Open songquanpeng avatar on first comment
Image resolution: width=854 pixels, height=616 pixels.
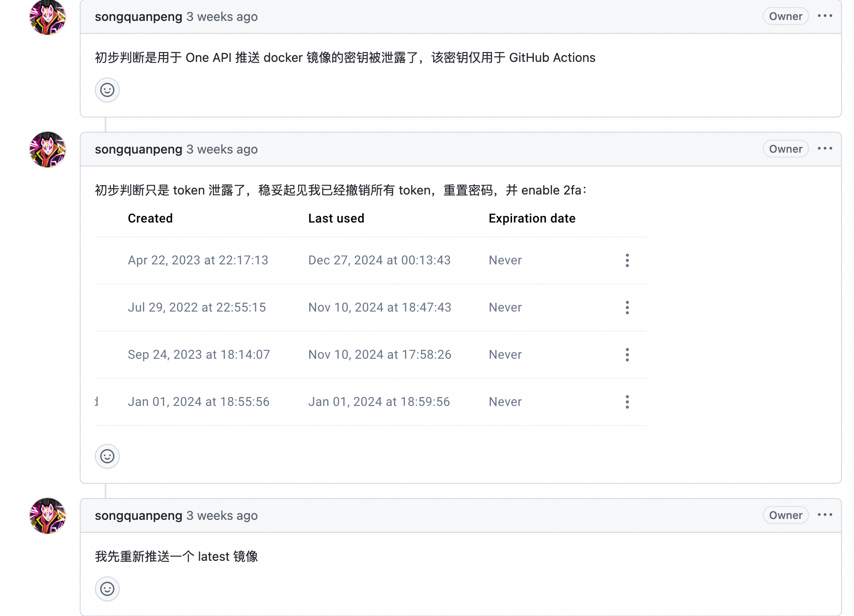(x=48, y=17)
